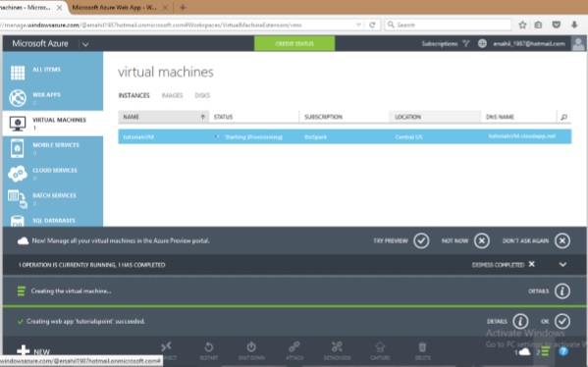This screenshot has height=367, width=588.
Task: Dismiss completed operations
Action: point(503,265)
